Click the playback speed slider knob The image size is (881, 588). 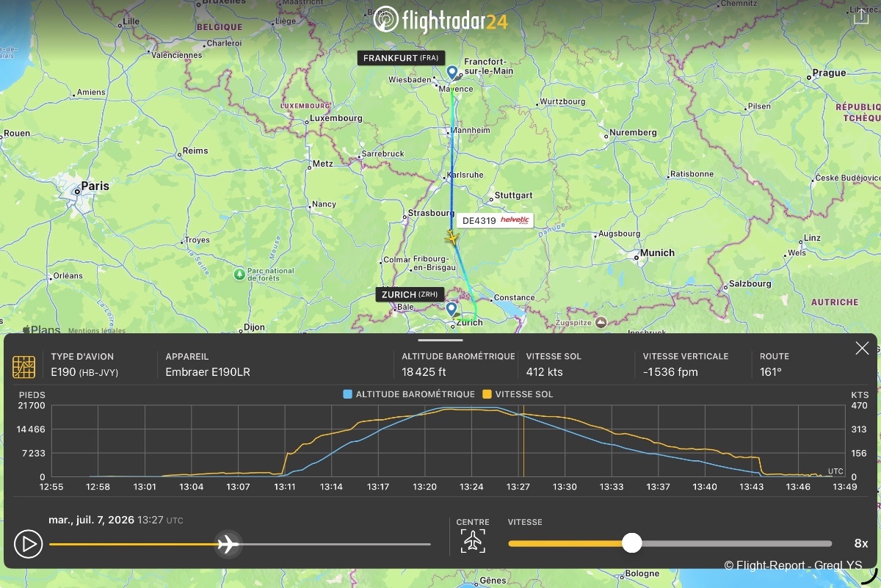click(x=631, y=543)
